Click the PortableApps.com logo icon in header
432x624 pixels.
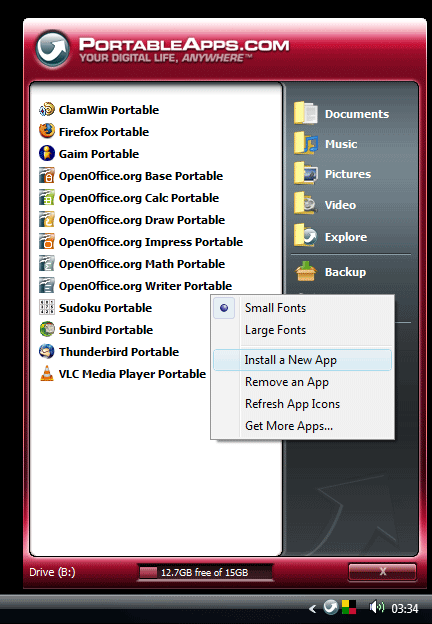pos(52,49)
